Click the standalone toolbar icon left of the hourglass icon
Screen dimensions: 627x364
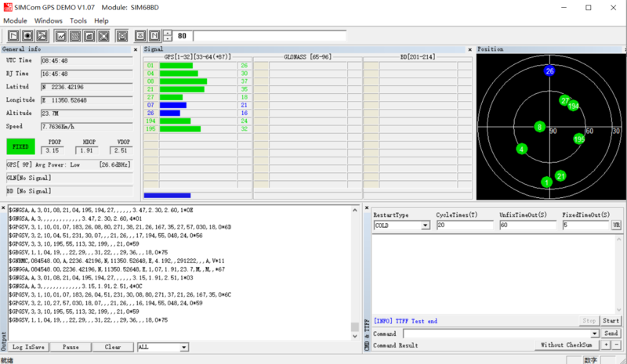pyautogui.click(x=122, y=36)
